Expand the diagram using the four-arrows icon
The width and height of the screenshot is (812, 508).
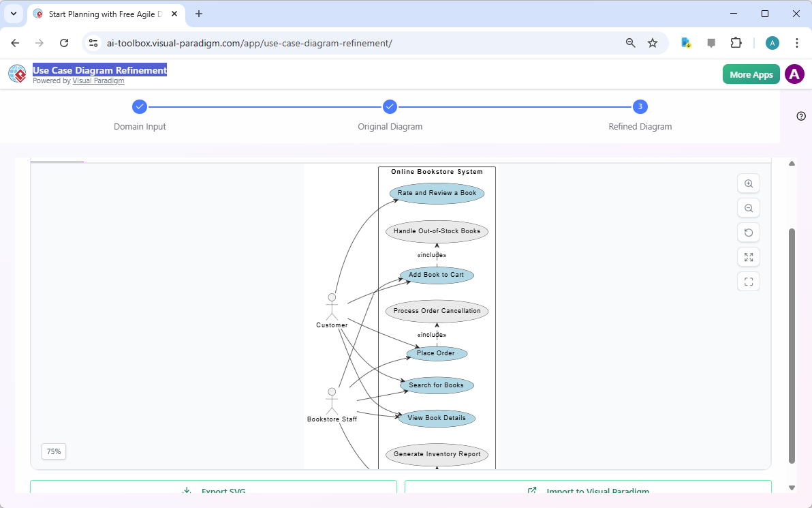[748, 256]
